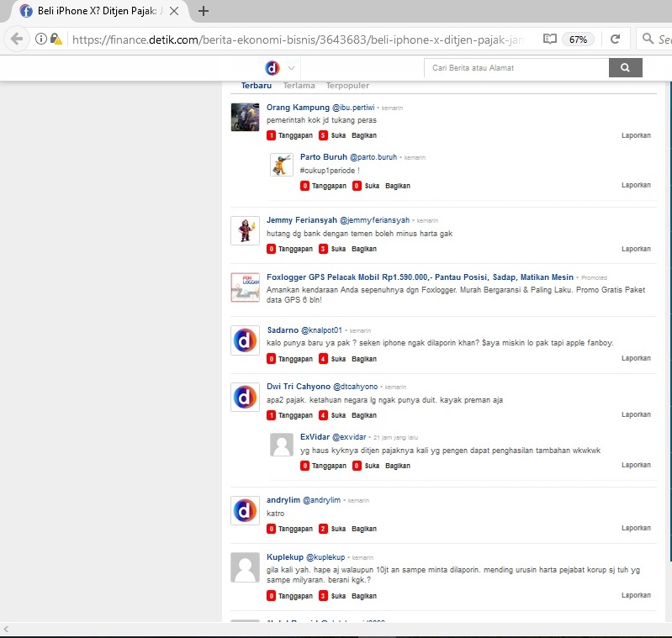Screen dimensions: 672x638
Task: Switch to the Terlama comments tab
Action: 299,86
